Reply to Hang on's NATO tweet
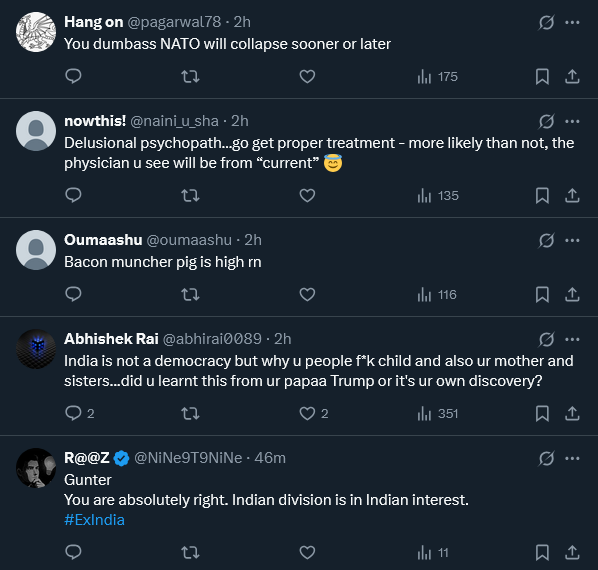This screenshot has height=570, width=598. 73,76
